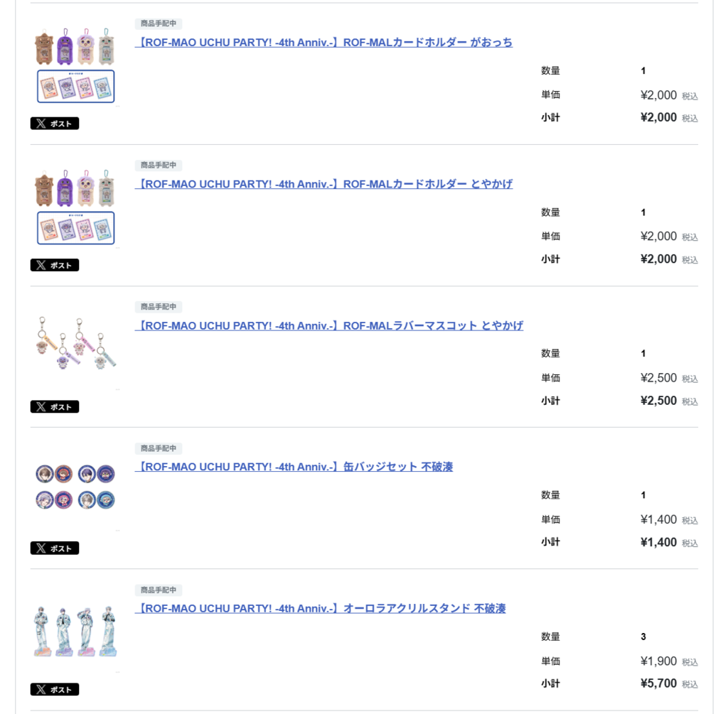Open ROF-MALカードホルダー がおっち product link
The image size is (728, 714).
(x=323, y=43)
